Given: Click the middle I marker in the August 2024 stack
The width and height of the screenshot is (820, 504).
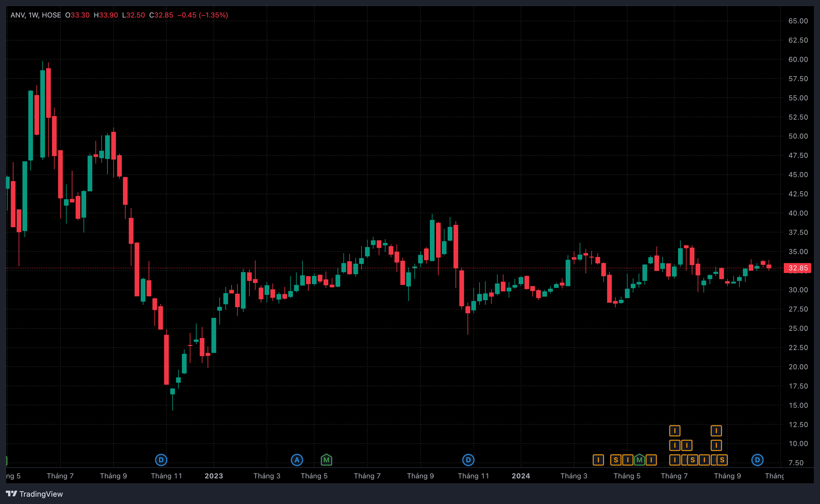Looking at the screenshot, I should [716, 445].
